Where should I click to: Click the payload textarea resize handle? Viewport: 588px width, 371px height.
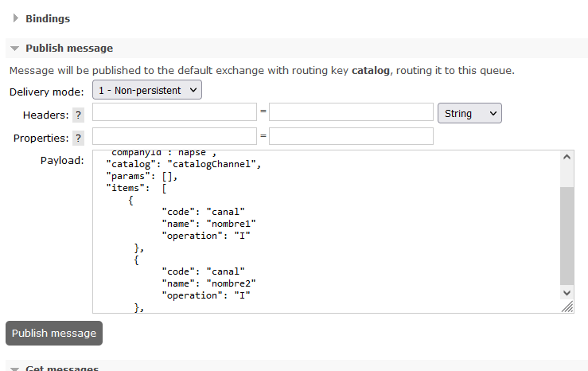point(567,307)
